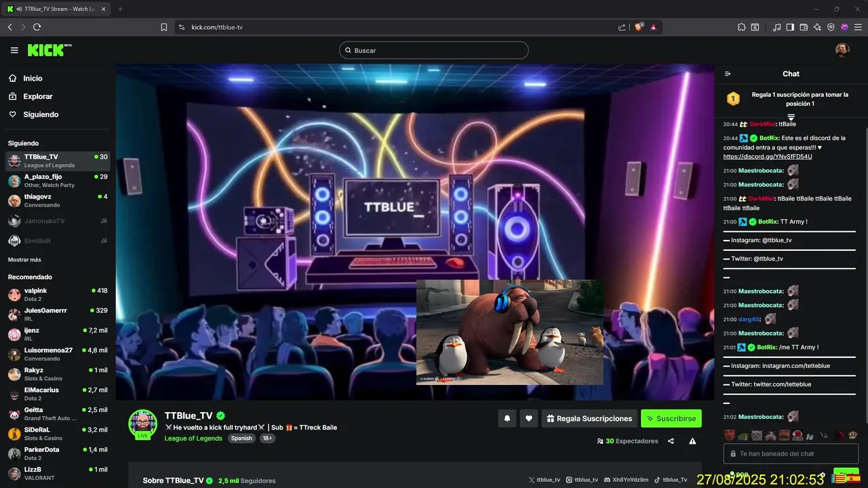The width and height of the screenshot is (868, 488).
Task: Toggle the heart follow button
Action: pos(529,419)
